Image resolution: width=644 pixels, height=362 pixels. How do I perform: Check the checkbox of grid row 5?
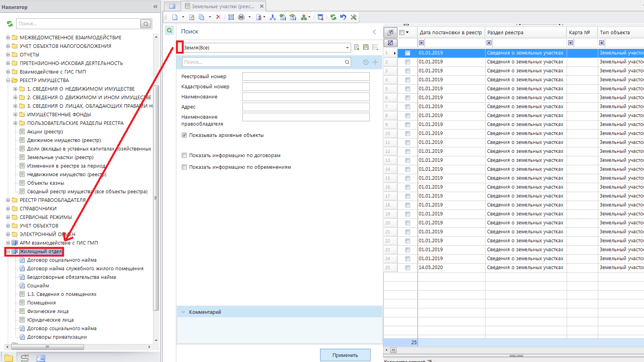click(x=407, y=89)
